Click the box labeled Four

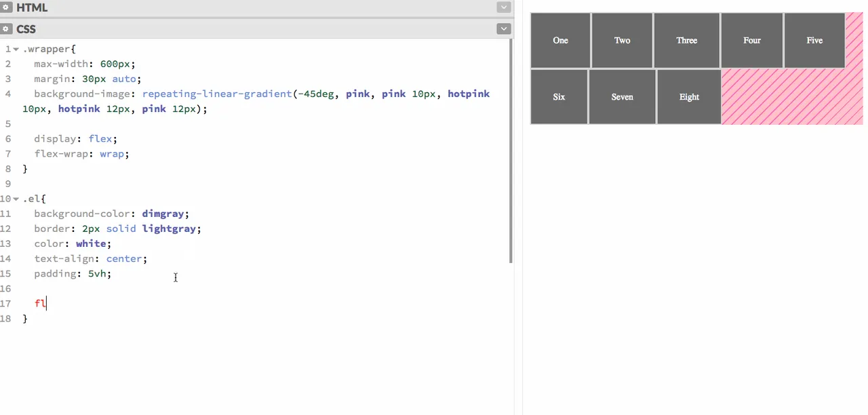752,40
